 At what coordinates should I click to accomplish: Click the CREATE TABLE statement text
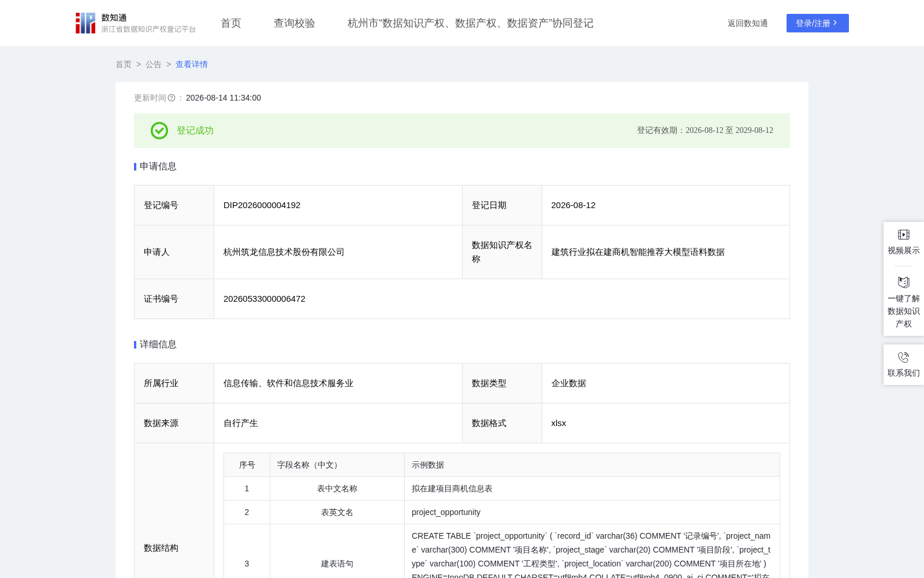tap(591, 555)
